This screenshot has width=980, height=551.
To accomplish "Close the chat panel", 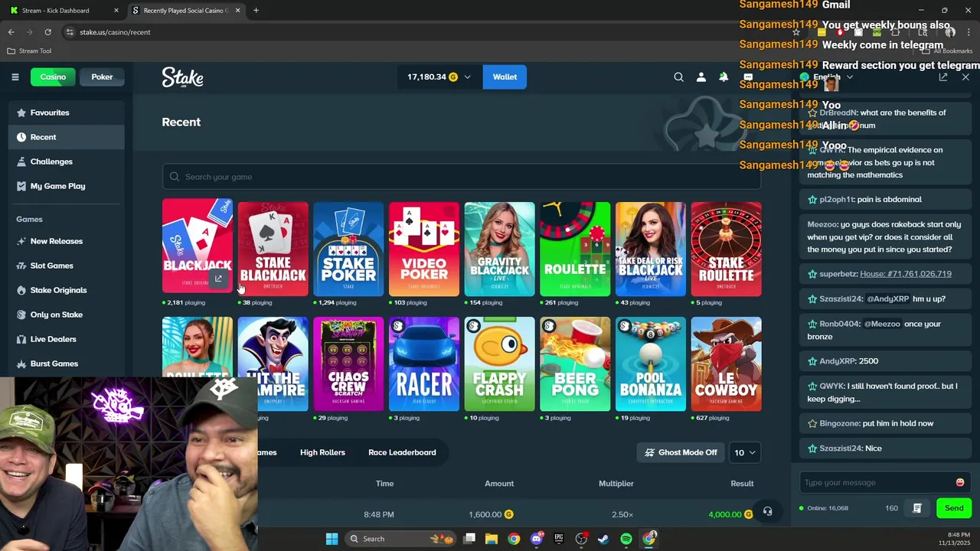I will [x=965, y=77].
